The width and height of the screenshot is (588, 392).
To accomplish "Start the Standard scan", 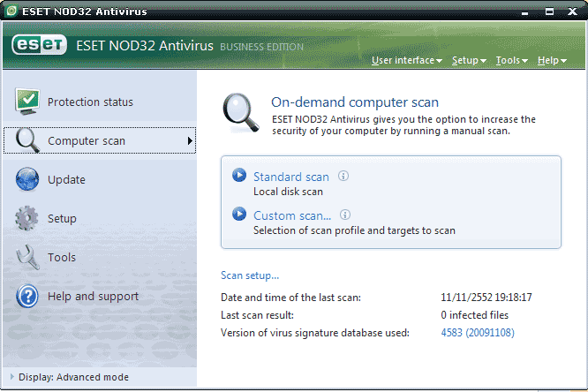I will 290,177.
